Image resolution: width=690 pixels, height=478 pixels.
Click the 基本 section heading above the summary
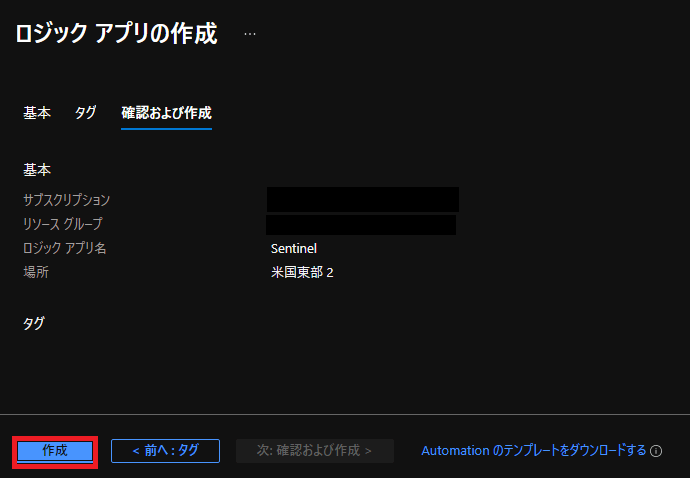37,170
